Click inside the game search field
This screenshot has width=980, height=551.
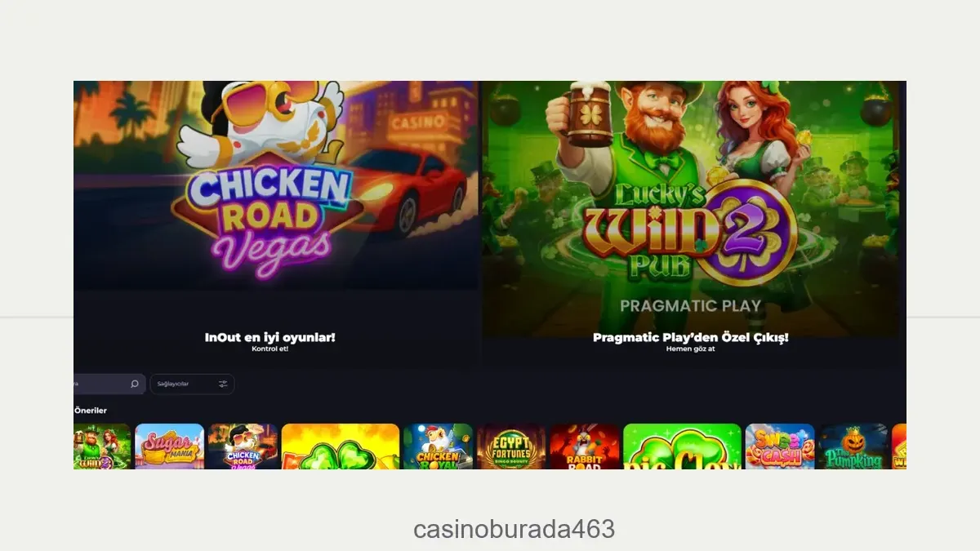(109, 384)
